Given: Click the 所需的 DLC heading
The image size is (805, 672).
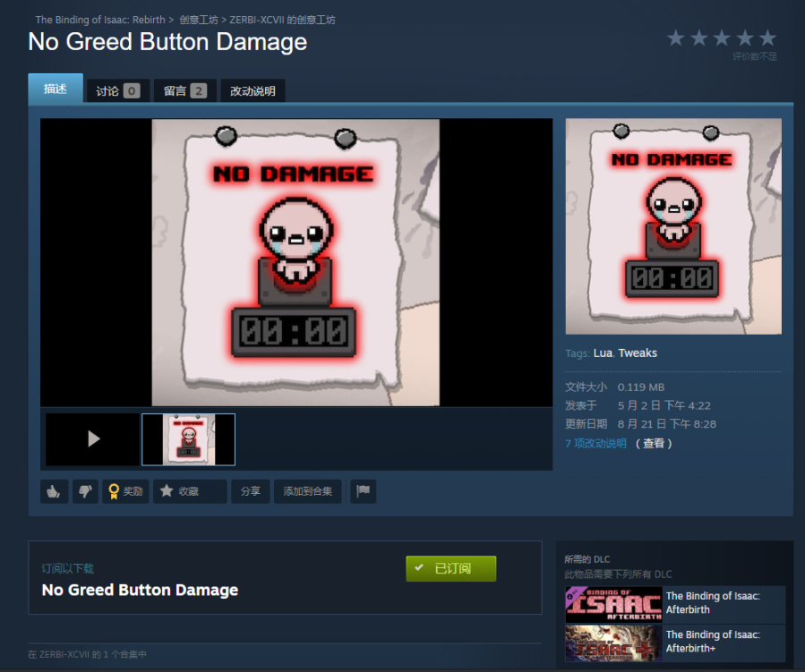Looking at the screenshot, I should pyautogui.click(x=587, y=559).
